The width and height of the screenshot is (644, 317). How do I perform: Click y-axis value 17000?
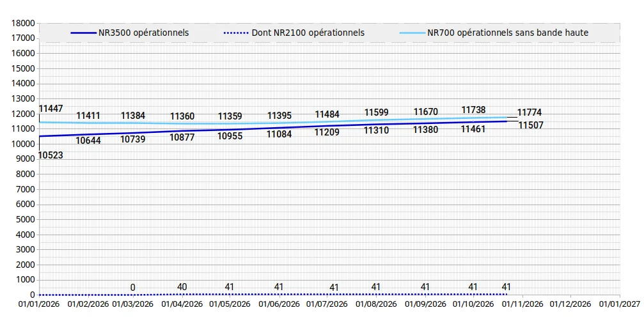[x=25, y=38]
